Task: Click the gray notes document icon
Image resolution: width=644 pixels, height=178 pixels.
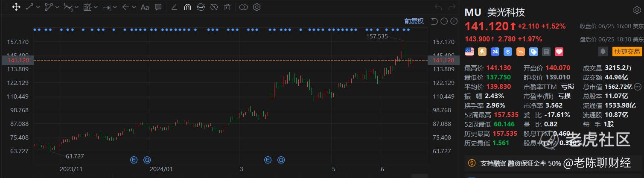Action: pyautogui.click(x=546, y=52)
